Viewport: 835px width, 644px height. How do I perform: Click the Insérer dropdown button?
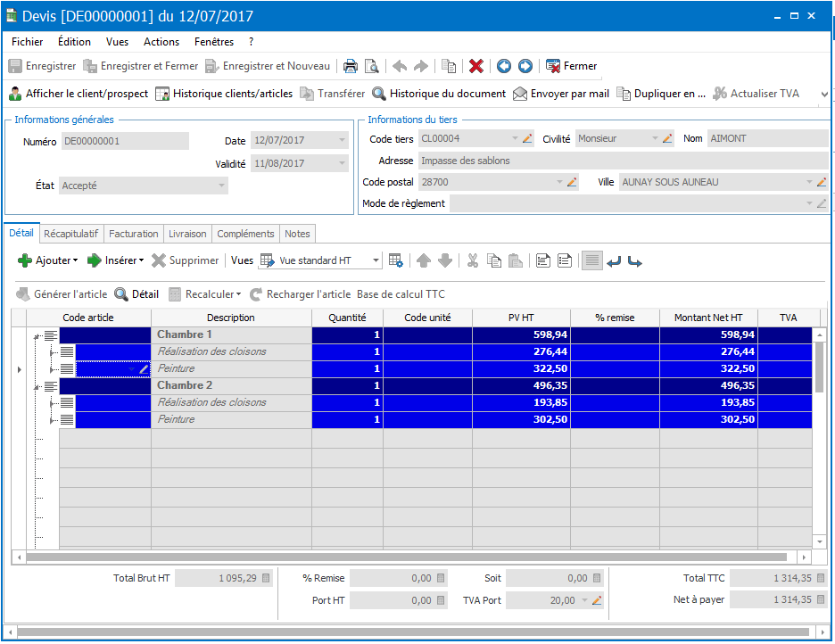coord(116,260)
